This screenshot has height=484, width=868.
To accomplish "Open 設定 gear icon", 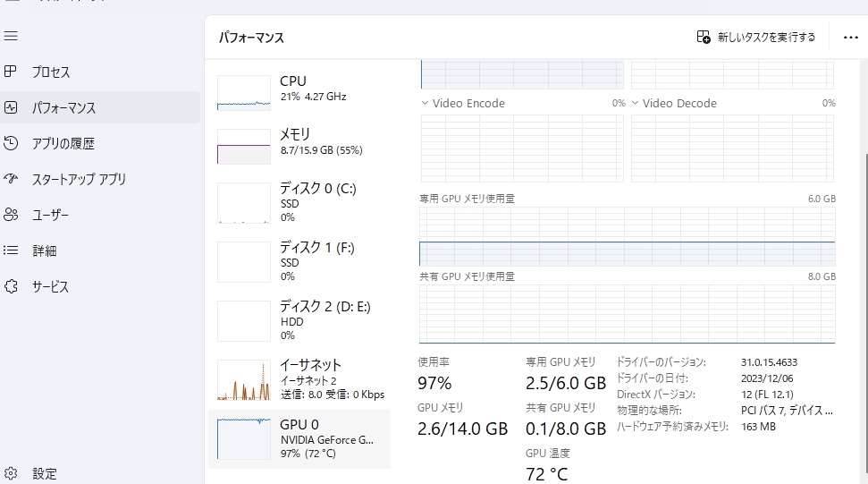I will pos(11,473).
